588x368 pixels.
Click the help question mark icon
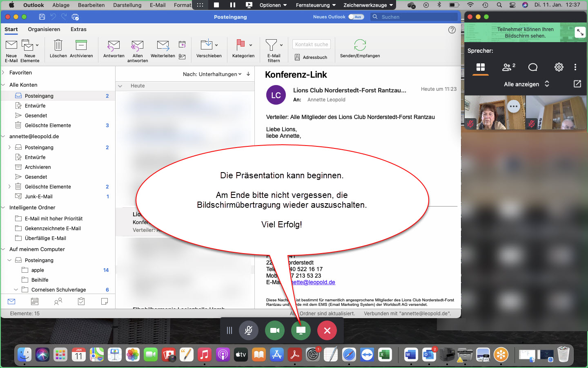[x=452, y=29]
